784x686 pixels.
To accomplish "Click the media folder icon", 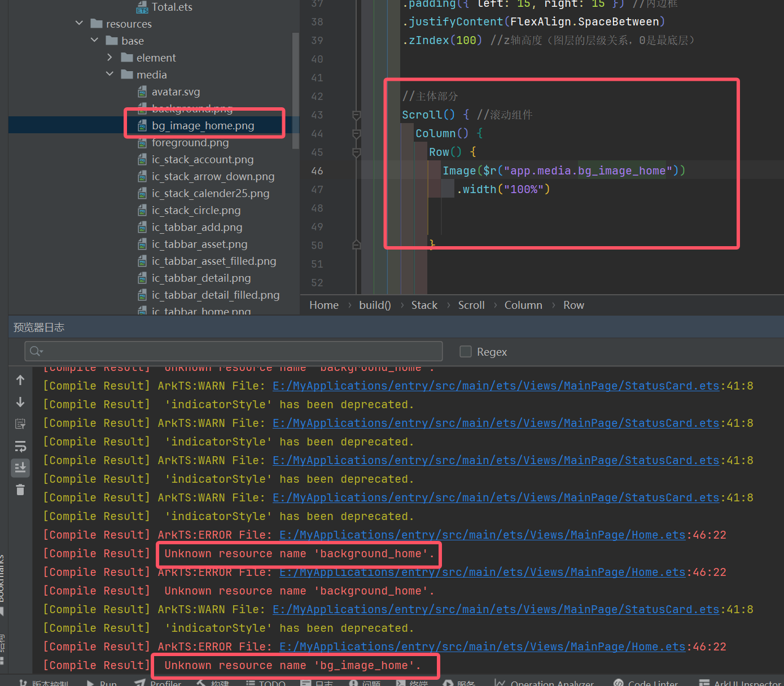I will [x=127, y=75].
